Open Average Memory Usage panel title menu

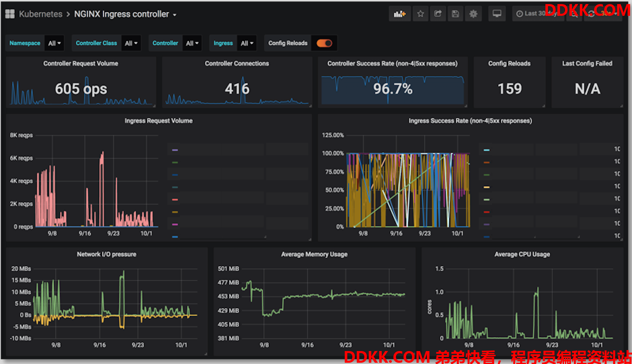point(314,254)
